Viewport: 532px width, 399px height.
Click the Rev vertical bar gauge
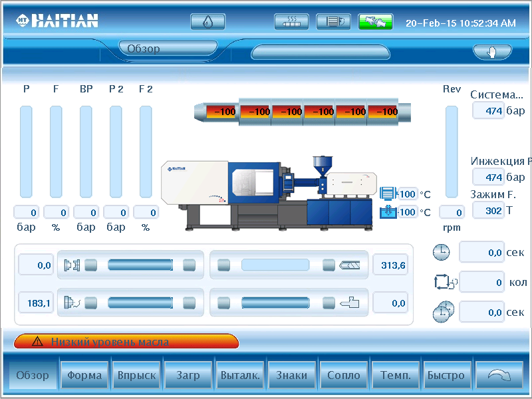coord(452,151)
